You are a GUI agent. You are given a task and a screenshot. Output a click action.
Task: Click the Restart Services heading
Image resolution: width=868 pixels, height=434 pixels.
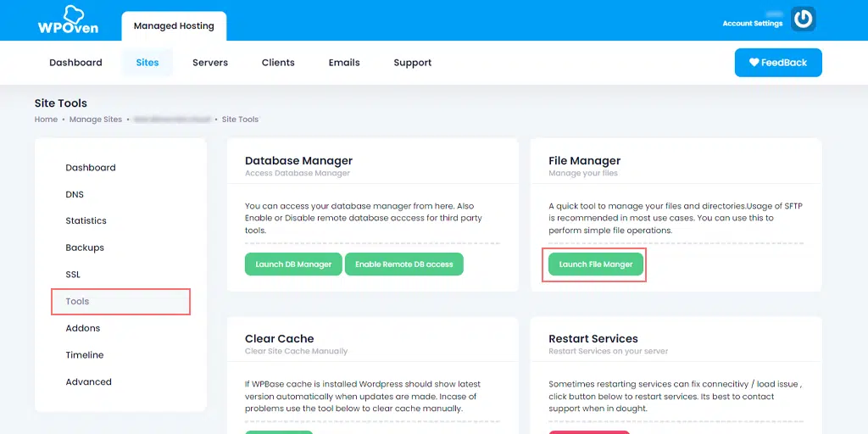point(593,339)
